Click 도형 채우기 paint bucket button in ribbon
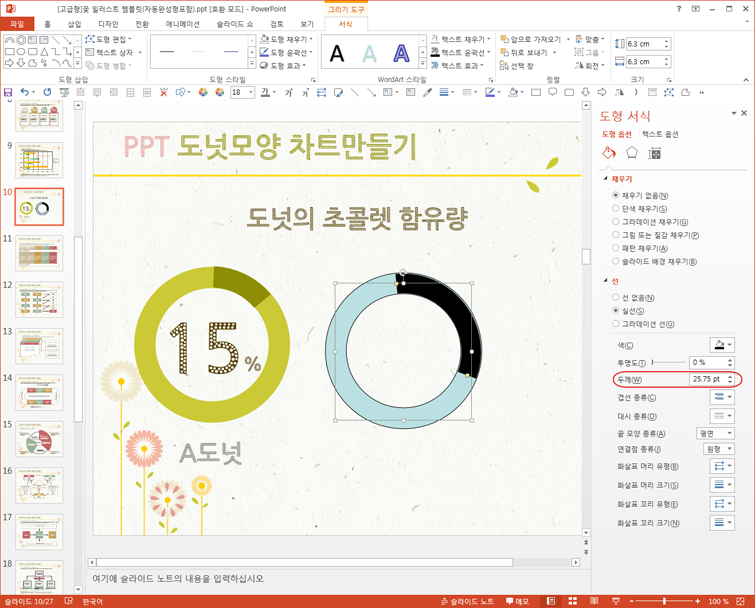Viewport: 755px width, 608px height. 286,39
